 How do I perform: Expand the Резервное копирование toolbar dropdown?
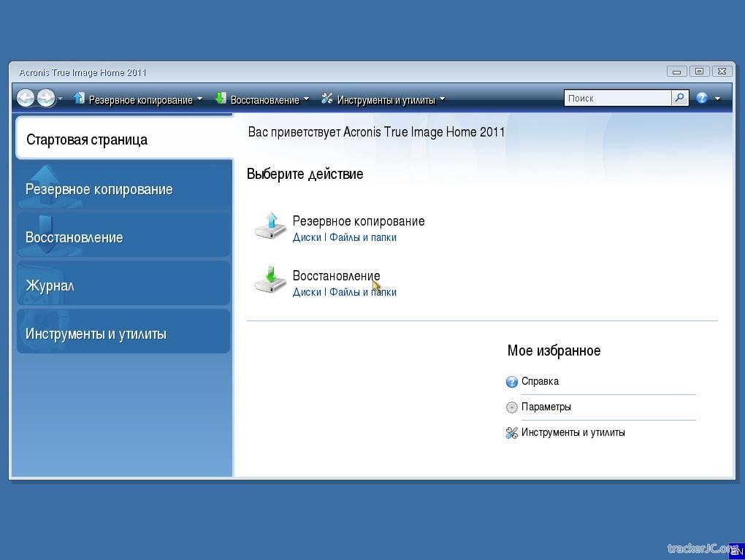pos(199,99)
